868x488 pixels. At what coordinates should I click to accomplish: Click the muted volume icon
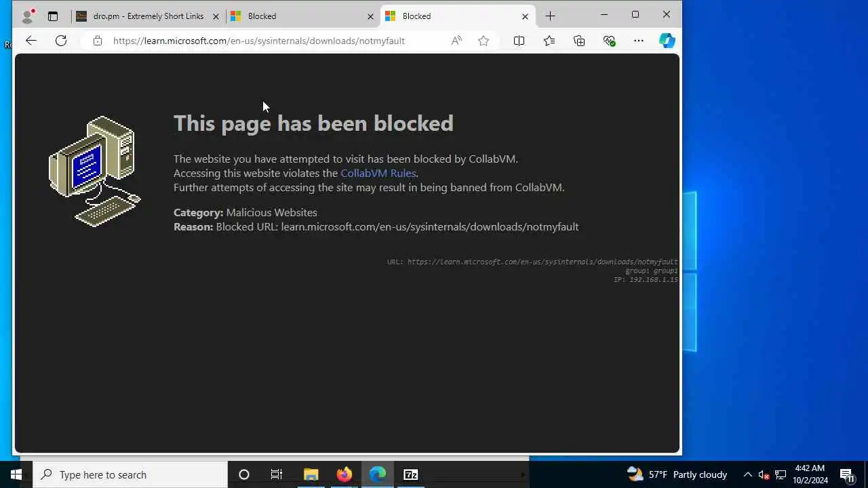tap(764, 474)
